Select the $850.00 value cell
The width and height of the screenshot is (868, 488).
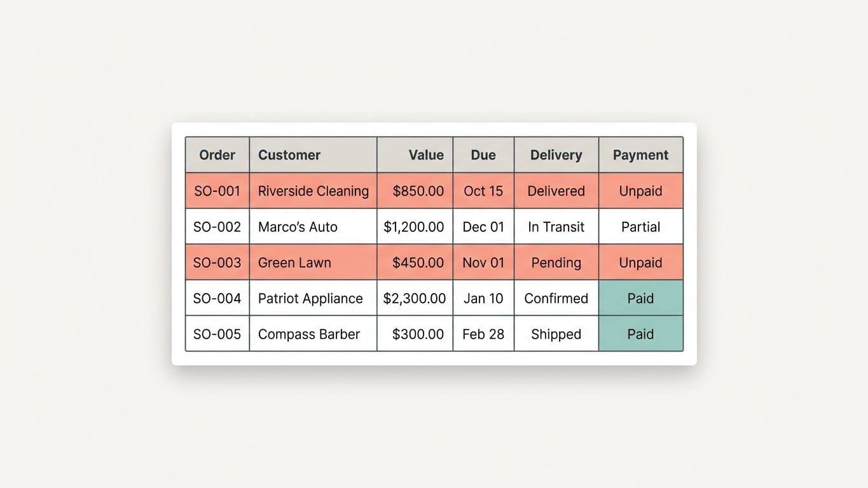pos(415,191)
